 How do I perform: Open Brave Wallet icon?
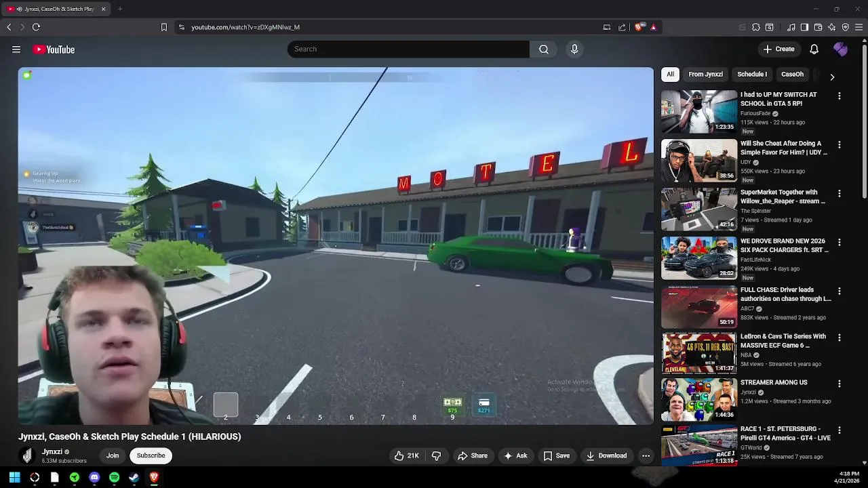(818, 27)
